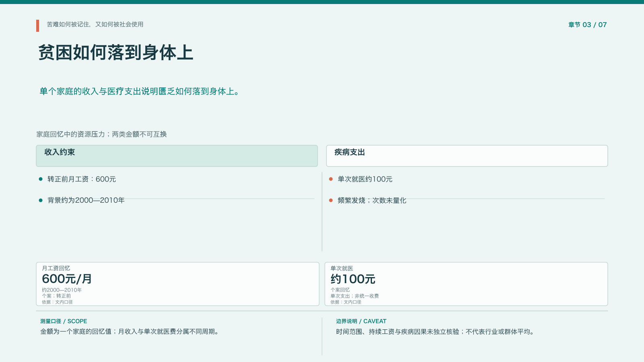Click the bullet 单次就医约100元
Viewport: 644px width, 362px height.
click(365, 179)
